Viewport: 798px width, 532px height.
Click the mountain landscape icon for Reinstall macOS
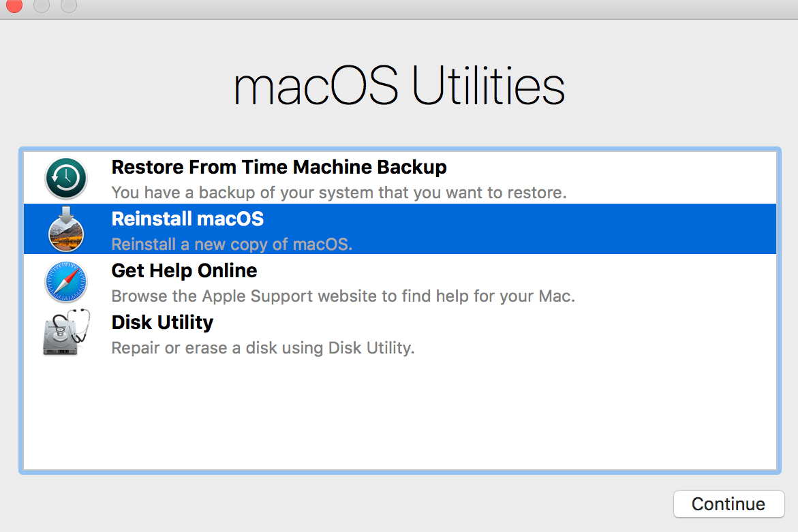(65, 235)
